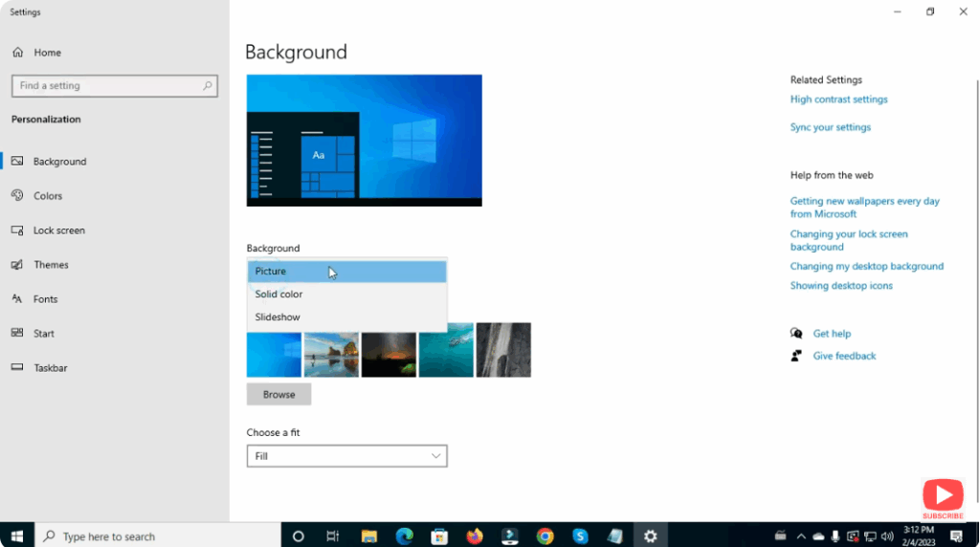980x547 pixels.
Task: Click the Colors palette icon in sidebar
Action: (x=17, y=195)
